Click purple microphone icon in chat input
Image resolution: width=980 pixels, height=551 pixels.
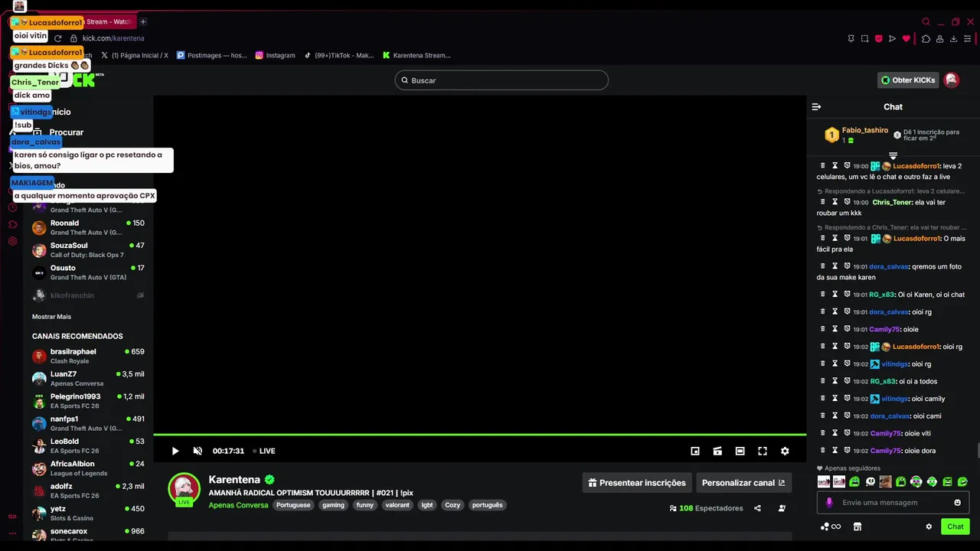click(x=829, y=503)
